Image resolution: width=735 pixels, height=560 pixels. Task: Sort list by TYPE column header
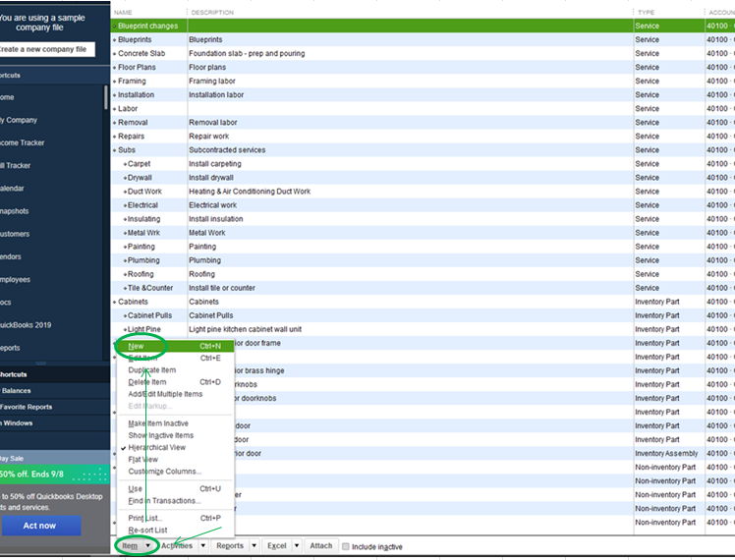(646, 12)
